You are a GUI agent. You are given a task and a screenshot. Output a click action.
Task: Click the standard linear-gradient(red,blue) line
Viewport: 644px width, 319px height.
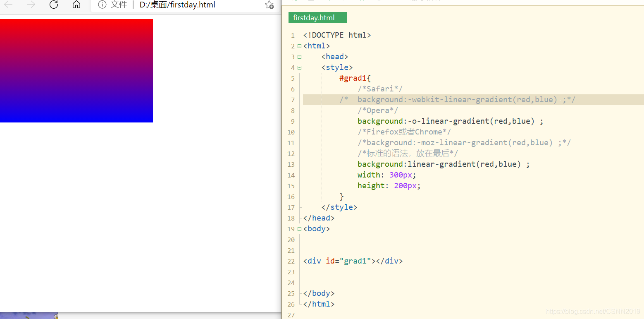(x=444, y=164)
